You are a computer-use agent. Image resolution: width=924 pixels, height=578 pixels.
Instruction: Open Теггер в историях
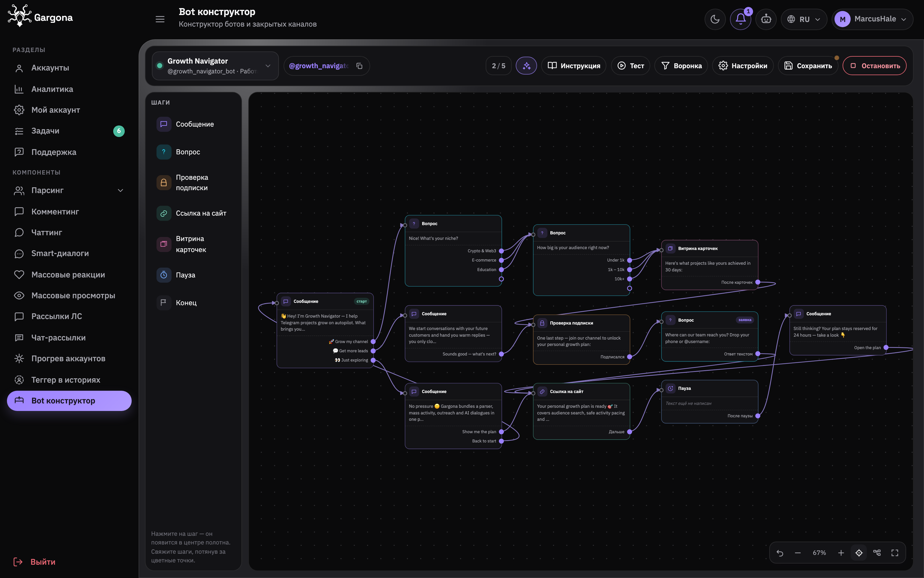coord(69,379)
